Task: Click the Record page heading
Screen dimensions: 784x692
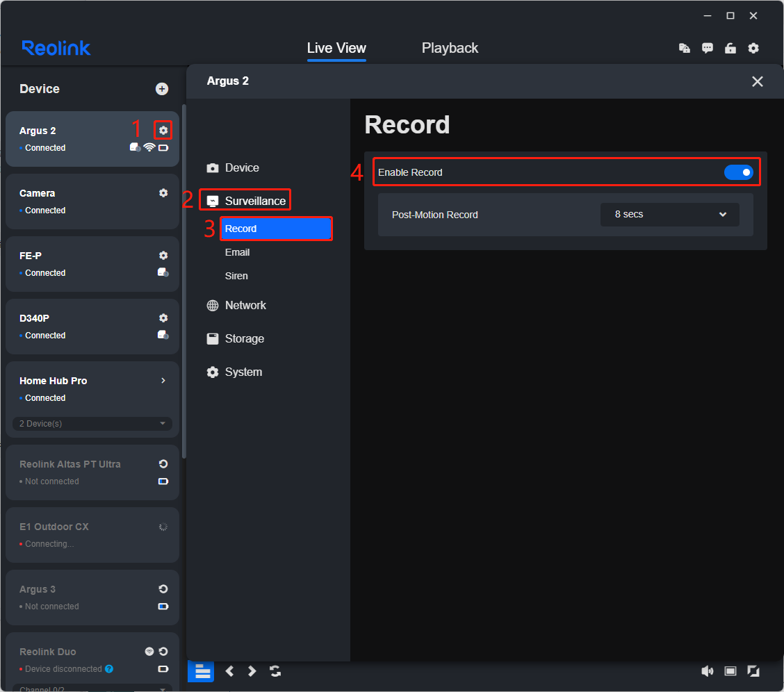Action: pyautogui.click(x=407, y=124)
